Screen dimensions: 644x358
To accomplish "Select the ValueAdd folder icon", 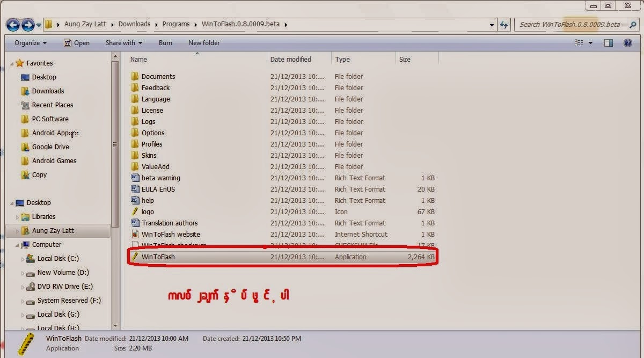I will pyautogui.click(x=135, y=166).
